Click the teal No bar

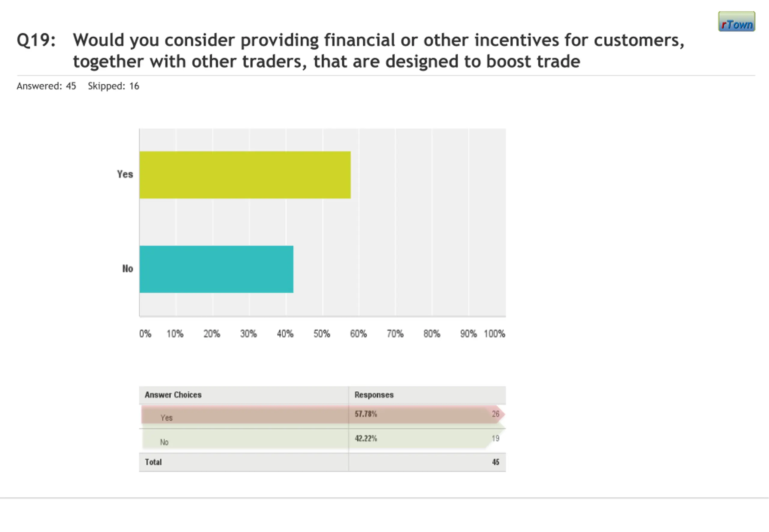[x=216, y=269]
